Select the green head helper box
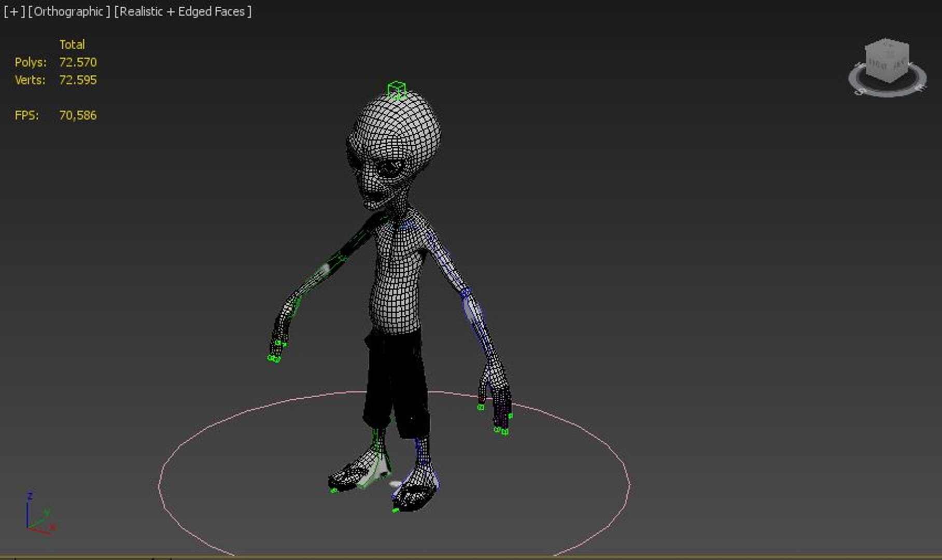The width and height of the screenshot is (942, 560). (x=397, y=90)
